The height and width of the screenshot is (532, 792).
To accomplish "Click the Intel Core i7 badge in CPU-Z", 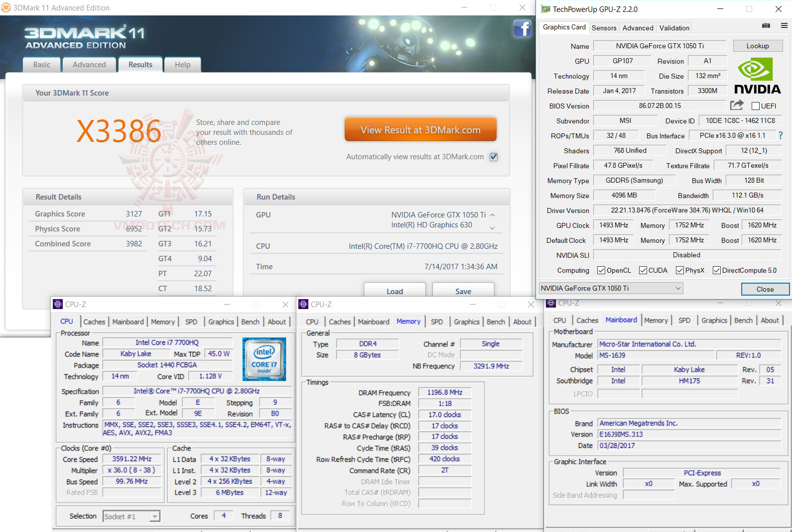I will [x=264, y=359].
